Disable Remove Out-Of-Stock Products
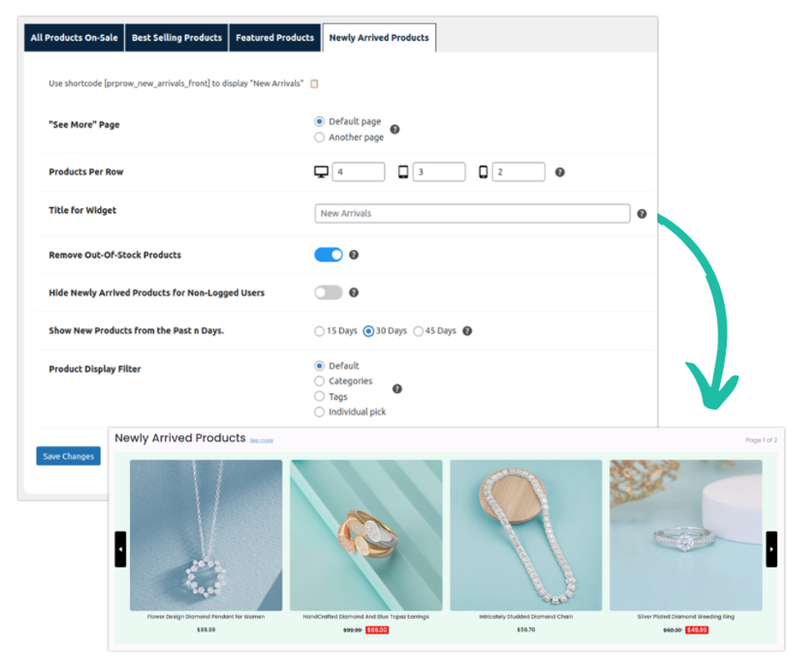Viewport: 804px width, 672px height. (328, 254)
